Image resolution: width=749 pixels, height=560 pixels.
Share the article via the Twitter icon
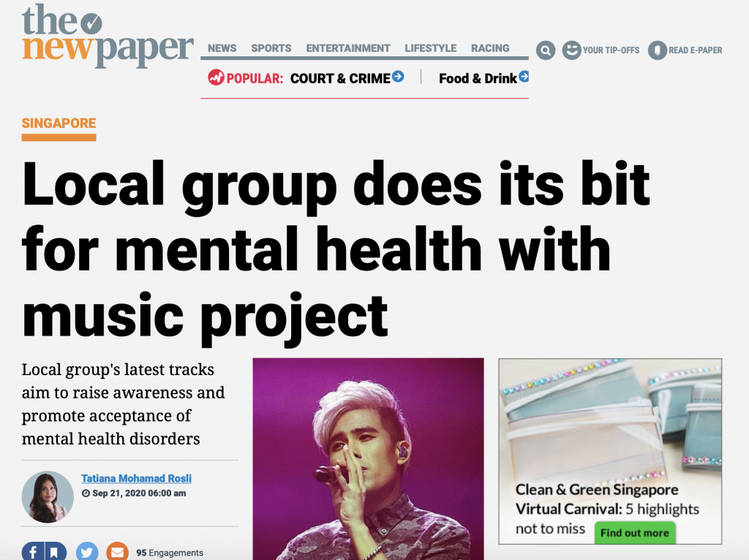coord(87,553)
